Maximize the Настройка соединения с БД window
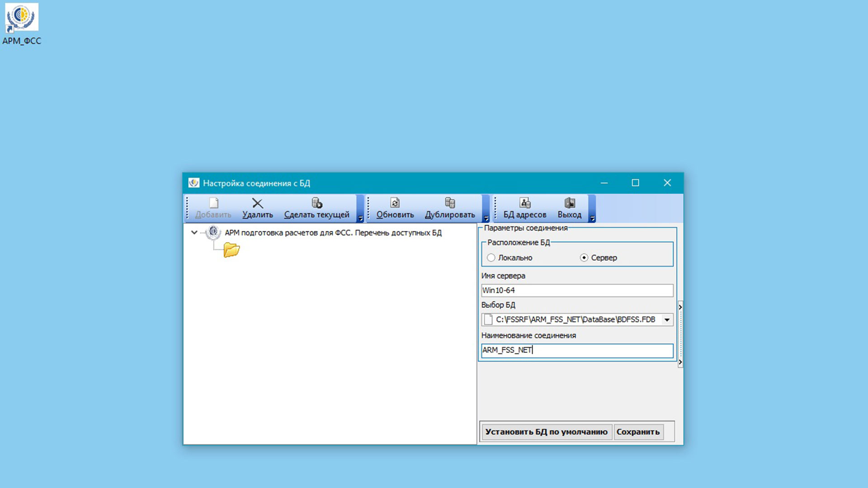The height and width of the screenshot is (488, 868). click(x=635, y=183)
